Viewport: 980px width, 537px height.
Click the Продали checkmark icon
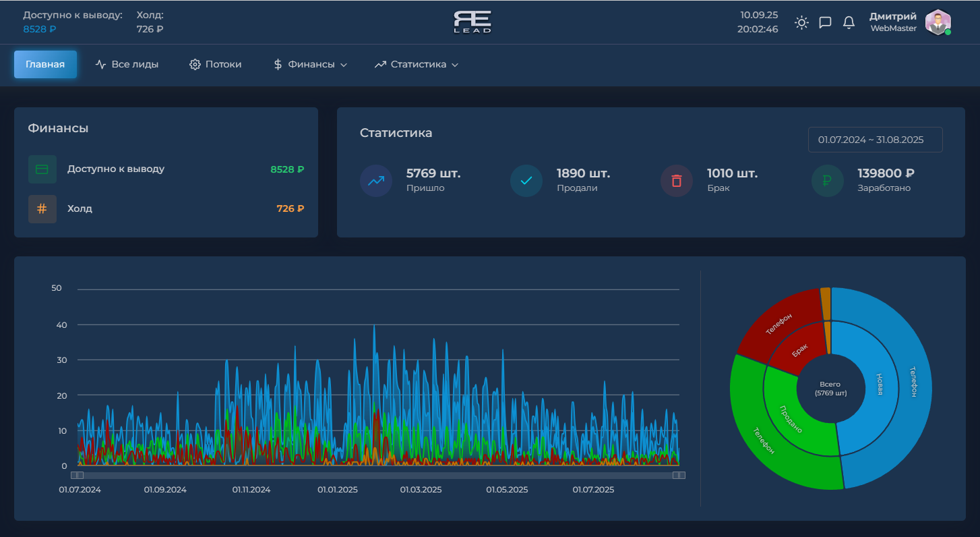point(526,181)
